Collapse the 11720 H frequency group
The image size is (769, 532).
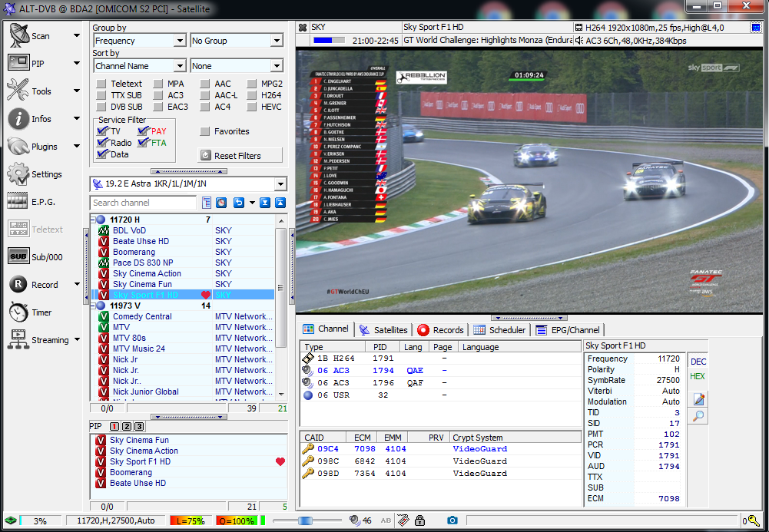tap(93, 220)
